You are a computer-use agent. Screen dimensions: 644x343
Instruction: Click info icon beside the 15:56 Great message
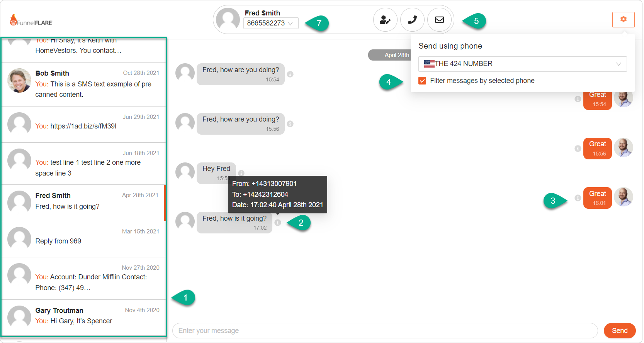(x=578, y=149)
